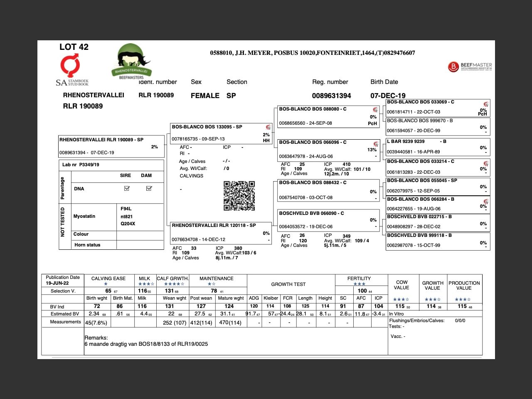Click the registration number 0089631394 in header
532x399 pixels.
pyautogui.click(x=331, y=96)
